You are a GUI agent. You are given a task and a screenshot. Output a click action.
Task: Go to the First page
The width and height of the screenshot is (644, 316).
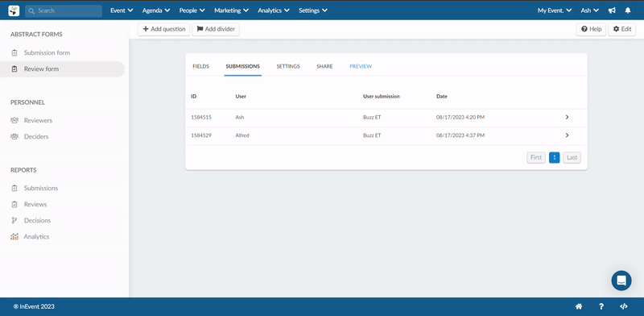pos(536,157)
